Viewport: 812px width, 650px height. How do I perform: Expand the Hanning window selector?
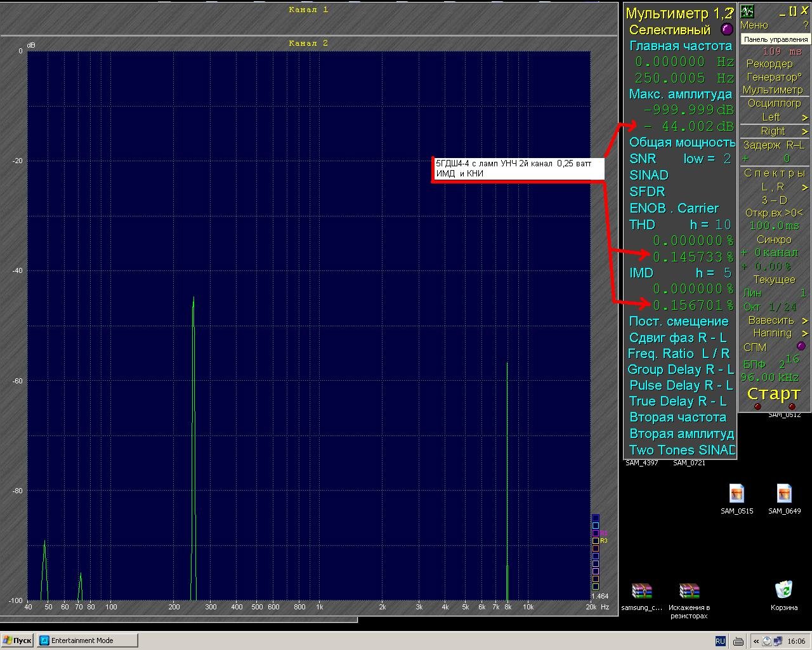[x=805, y=333]
